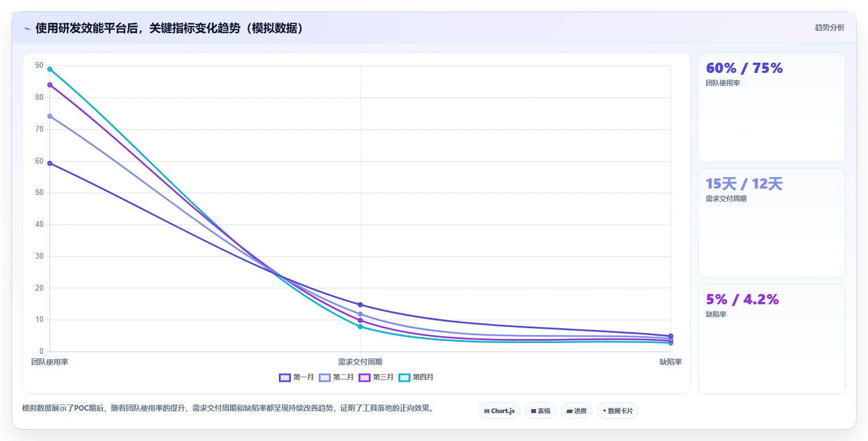Screen dimensions: 868x441
Task: Click the 表格 tag
Action: pos(540,411)
